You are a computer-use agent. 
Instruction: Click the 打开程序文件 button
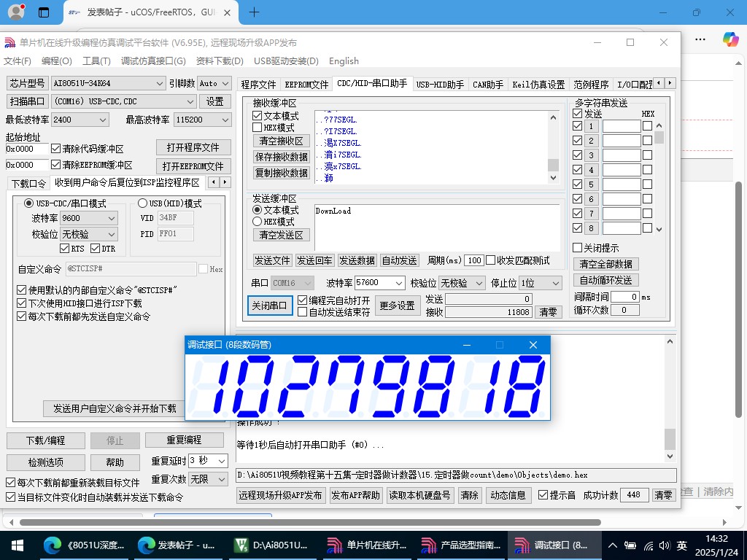click(193, 147)
